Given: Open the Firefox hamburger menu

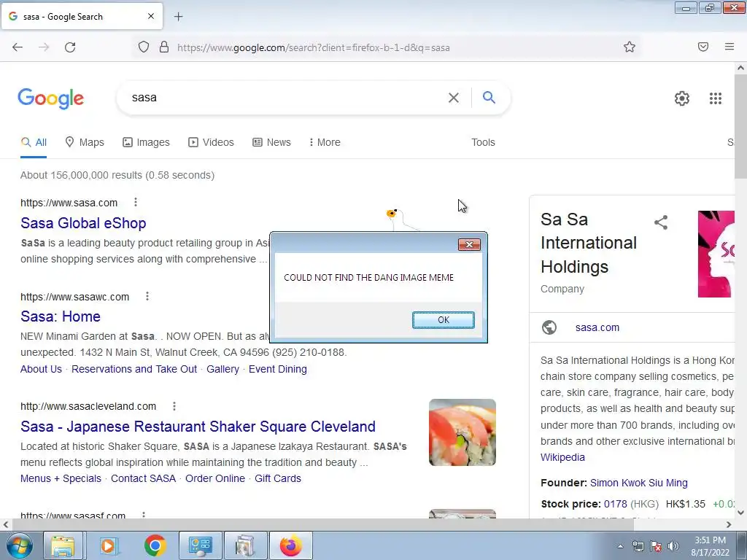Looking at the screenshot, I should (x=729, y=47).
